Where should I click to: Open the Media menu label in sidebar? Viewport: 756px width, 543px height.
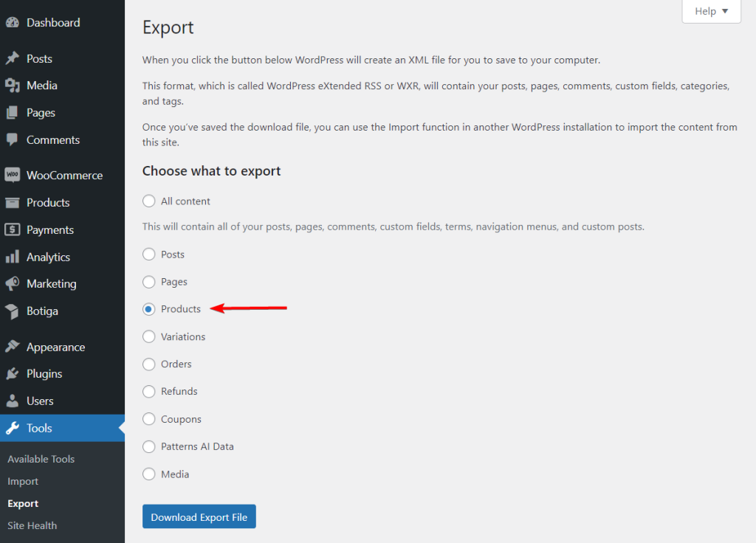tap(42, 86)
